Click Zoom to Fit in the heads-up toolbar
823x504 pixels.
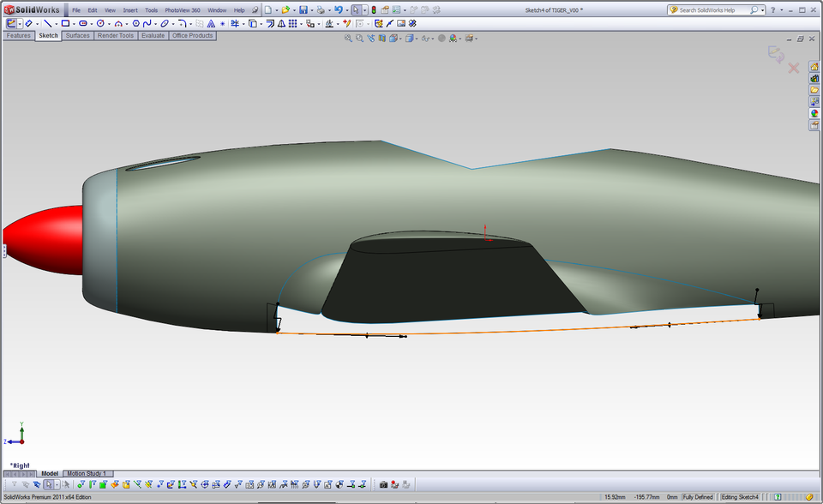(x=350, y=39)
